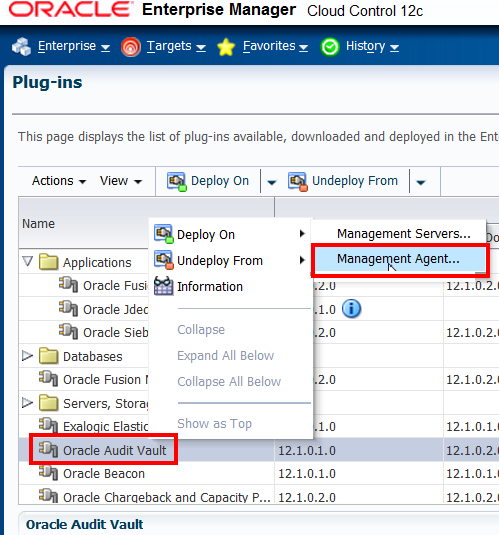Screen dimensions: 499x535
Task: Open arrow dropdown next to toolbar Undeploy From
Action: [420, 182]
